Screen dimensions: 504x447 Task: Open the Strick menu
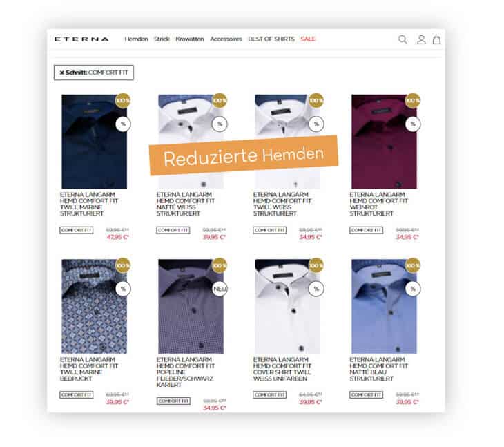162,39
